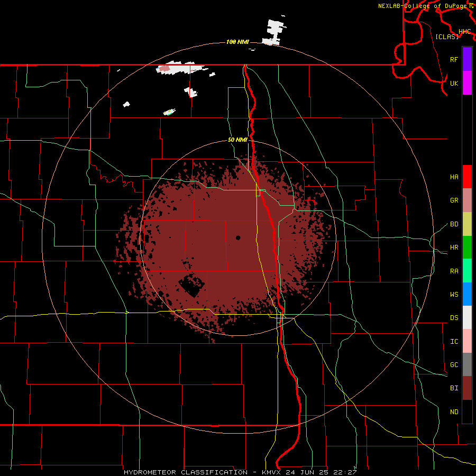476x476 pixels.
Task: Click the RF purple legend swatch
Action: (467, 59)
